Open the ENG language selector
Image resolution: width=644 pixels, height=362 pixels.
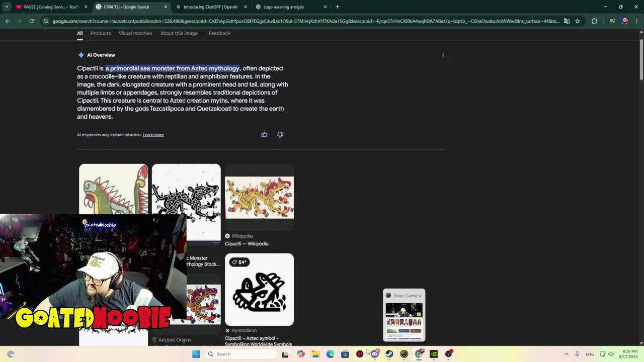click(590, 354)
